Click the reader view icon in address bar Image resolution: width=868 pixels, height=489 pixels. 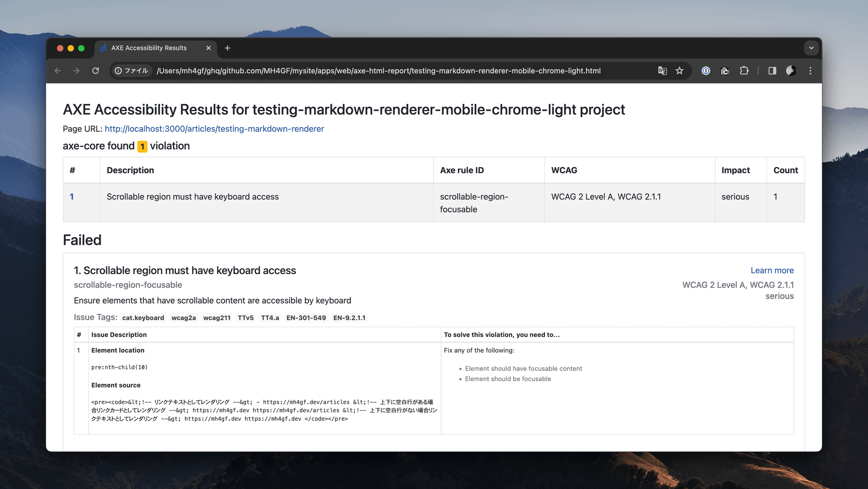[x=772, y=71]
